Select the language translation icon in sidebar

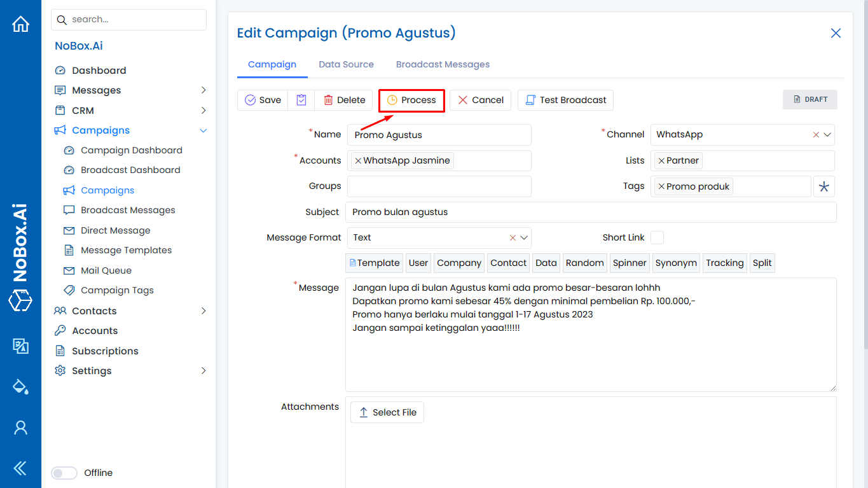(20, 347)
